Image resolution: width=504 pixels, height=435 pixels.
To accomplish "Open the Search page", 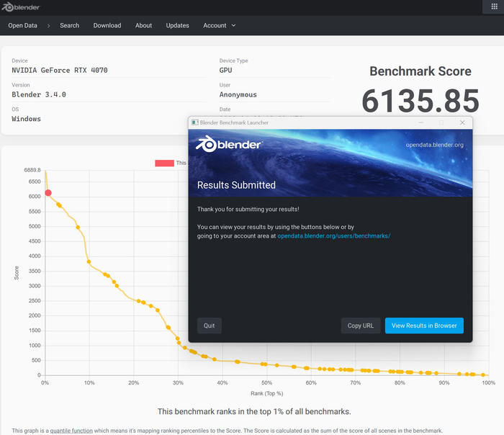I will click(69, 25).
